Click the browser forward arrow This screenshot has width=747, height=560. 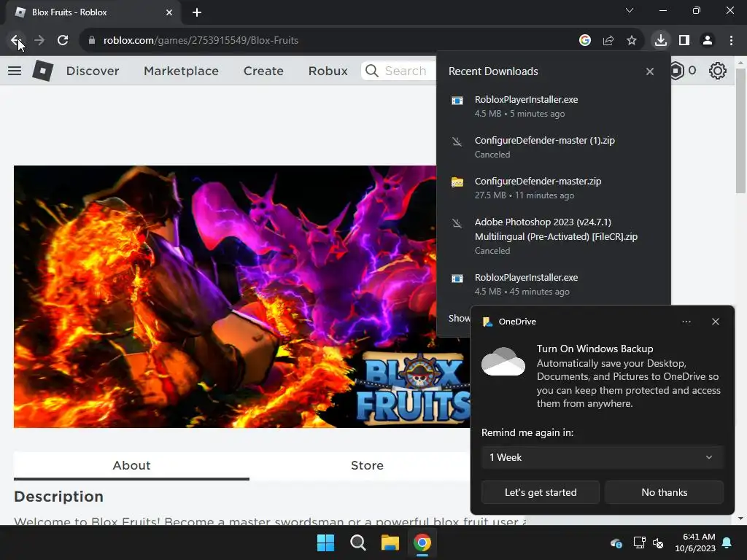tap(39, 40)
